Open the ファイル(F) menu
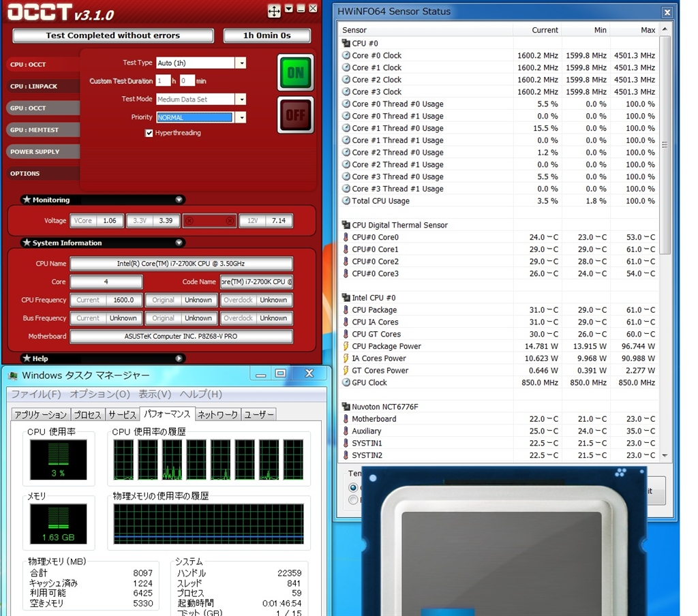This screenshot has height=616, width=698. click(36, 394)
